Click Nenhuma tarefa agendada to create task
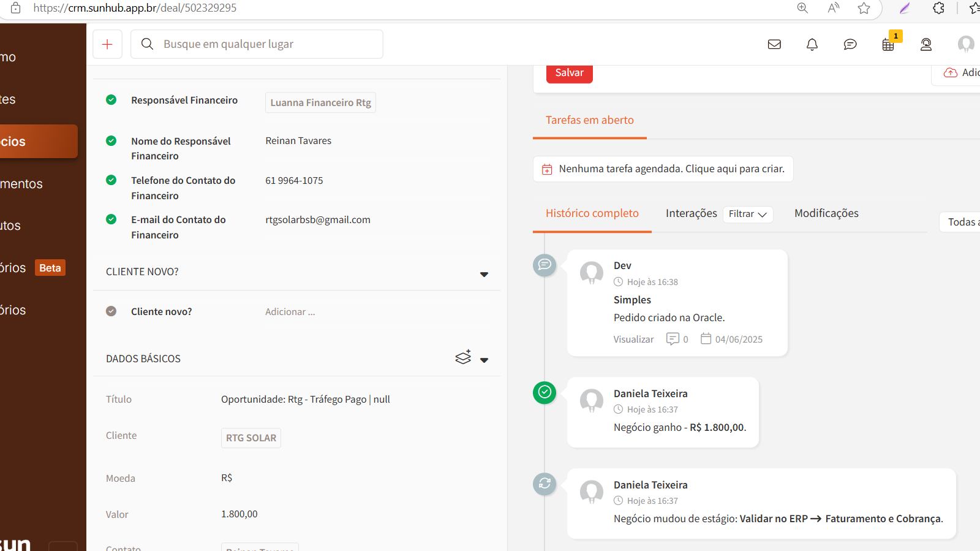This screenshot has width=980, height=551. pyautogui.click(x=671, y=169)
